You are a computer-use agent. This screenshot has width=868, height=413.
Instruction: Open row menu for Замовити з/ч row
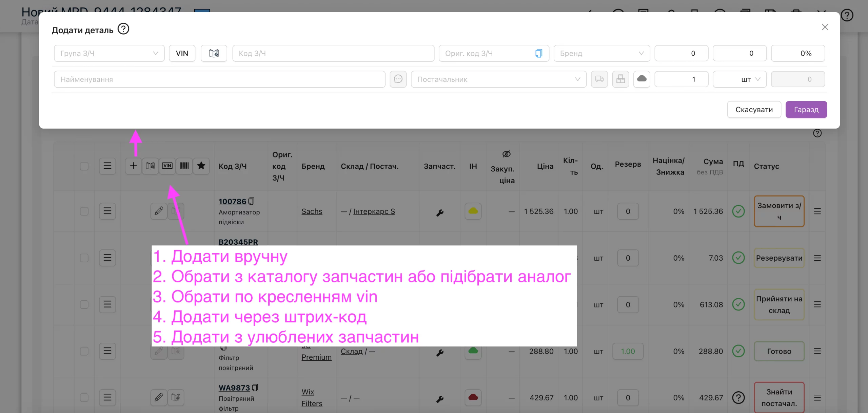[x=817, y=211]
